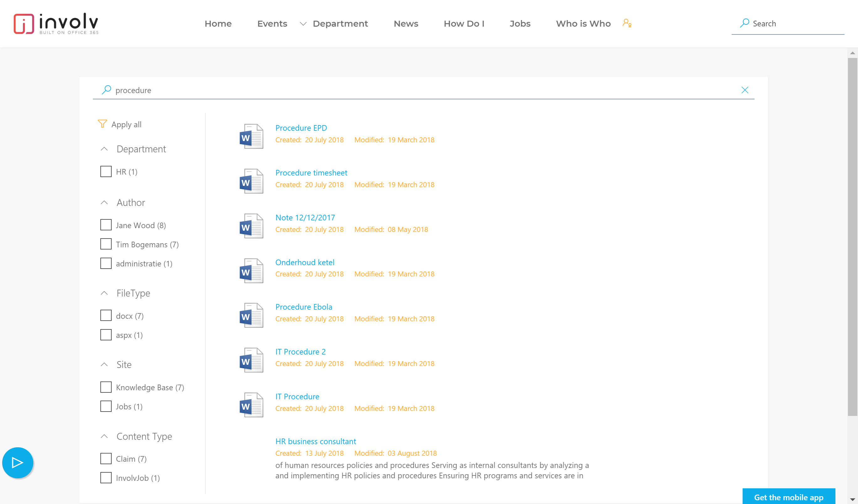Open the Procedure Ebola link

(x=304, y=307)
